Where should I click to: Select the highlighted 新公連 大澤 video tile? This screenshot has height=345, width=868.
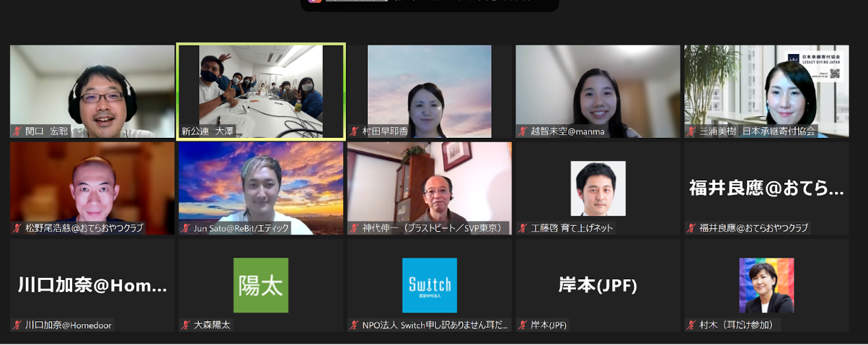click(261, 91)
